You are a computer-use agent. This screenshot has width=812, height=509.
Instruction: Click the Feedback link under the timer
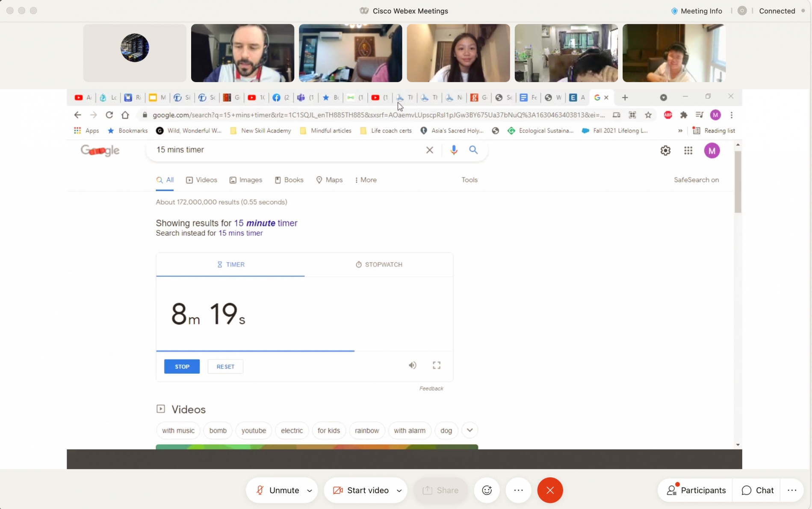(431, 388)
